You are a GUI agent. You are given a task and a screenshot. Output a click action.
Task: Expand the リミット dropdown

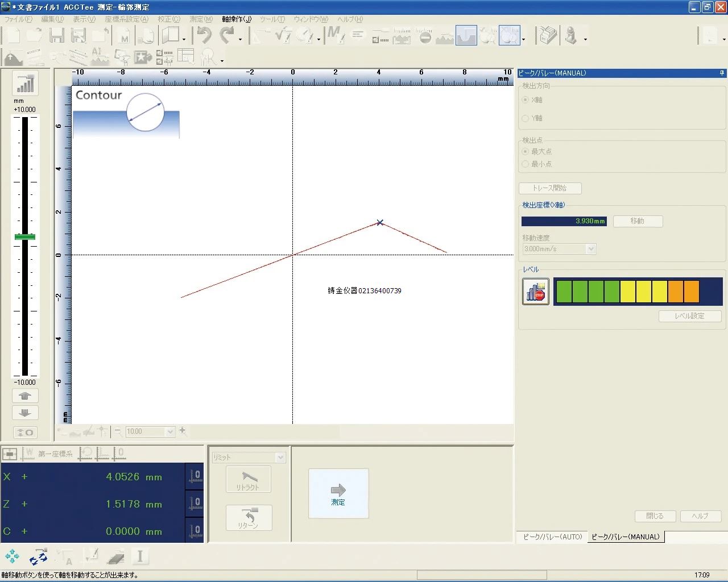(x=280, y=458)
